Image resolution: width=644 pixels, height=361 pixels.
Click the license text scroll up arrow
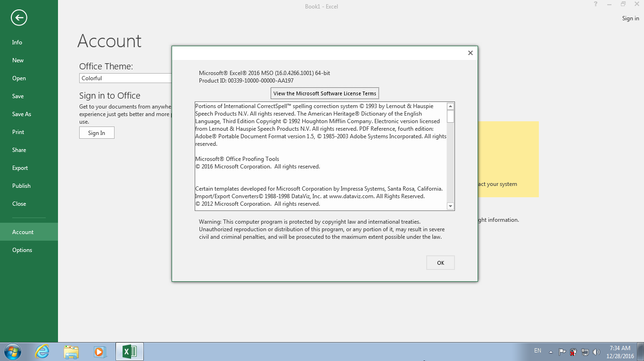(x=450, y=106)
